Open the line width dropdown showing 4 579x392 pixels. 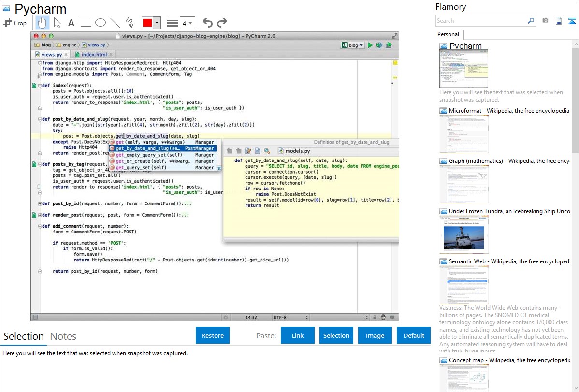(x=187, y=23)
